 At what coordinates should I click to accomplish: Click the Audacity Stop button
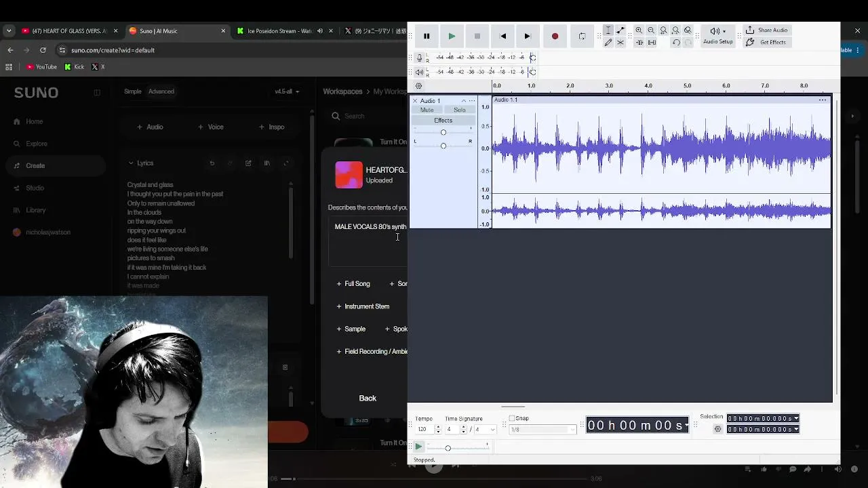[477, 36]
